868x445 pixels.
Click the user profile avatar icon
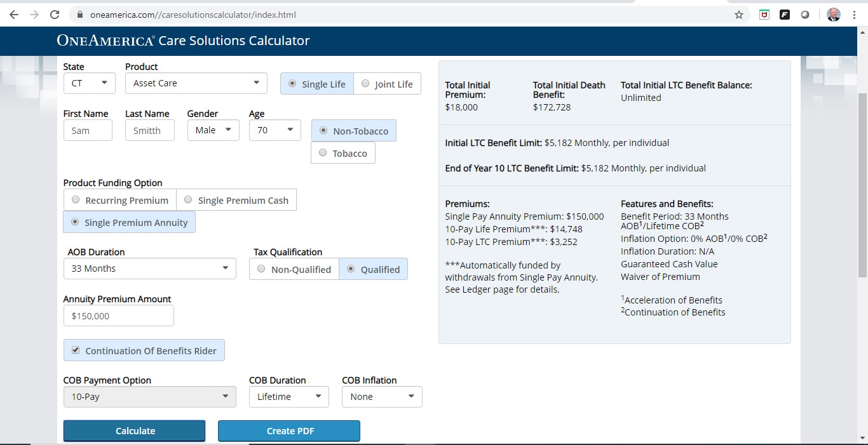pos(834,15)
